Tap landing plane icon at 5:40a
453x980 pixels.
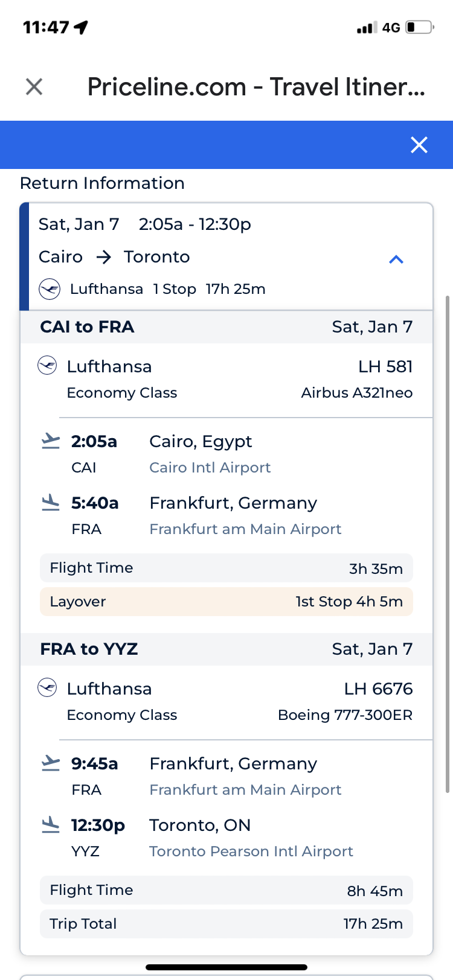coord(51,503)
